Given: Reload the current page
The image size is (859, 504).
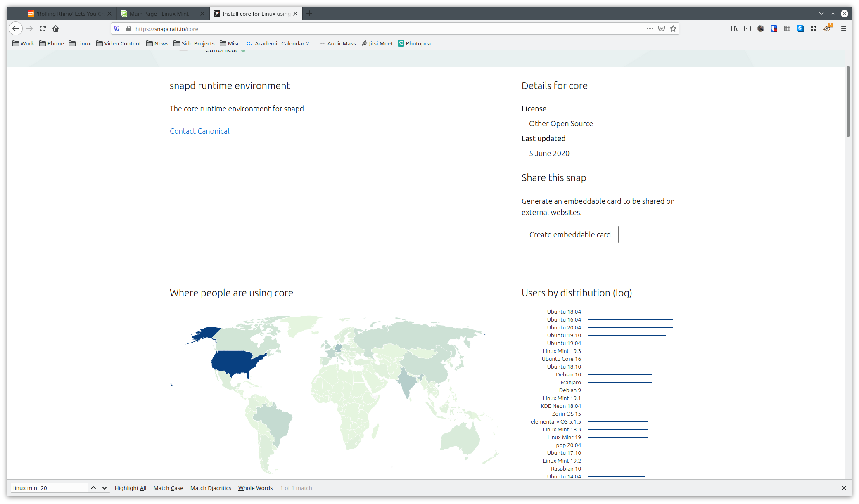Looking at the screenshot, I should click(43, 28).
